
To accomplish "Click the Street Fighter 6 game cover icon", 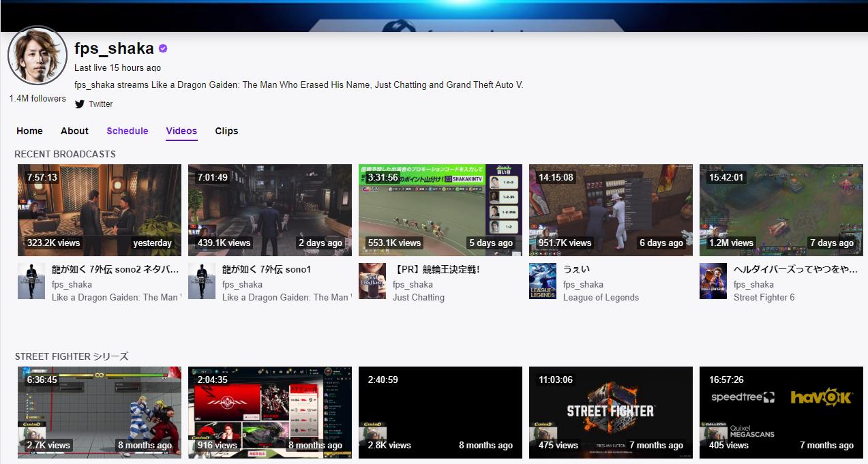I will point(713,281).
